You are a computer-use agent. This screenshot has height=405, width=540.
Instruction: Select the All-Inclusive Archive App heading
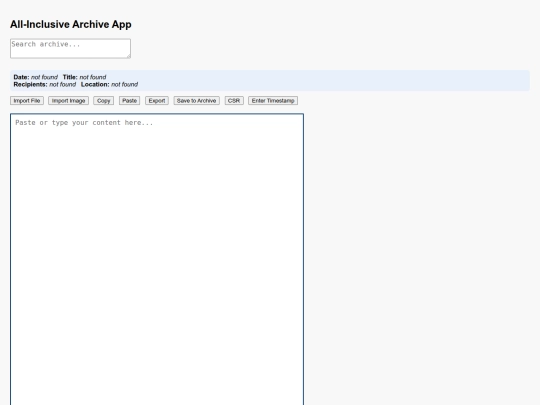pos(71,24)
